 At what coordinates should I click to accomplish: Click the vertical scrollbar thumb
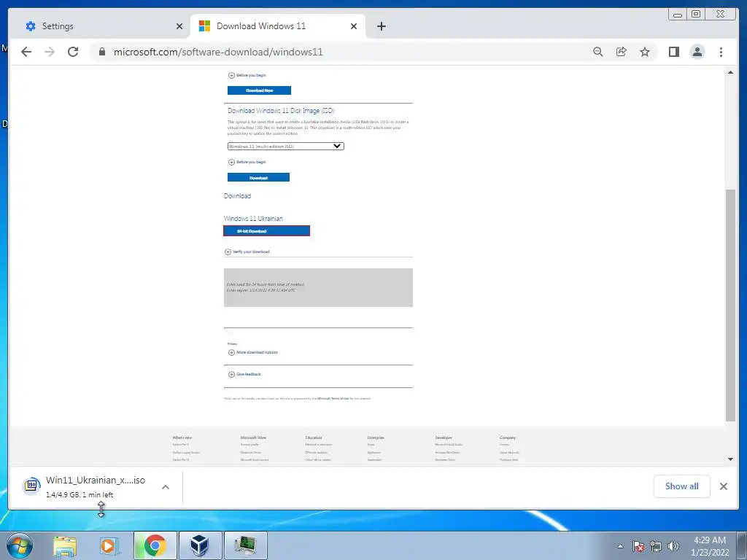click(x=730, y=306)
